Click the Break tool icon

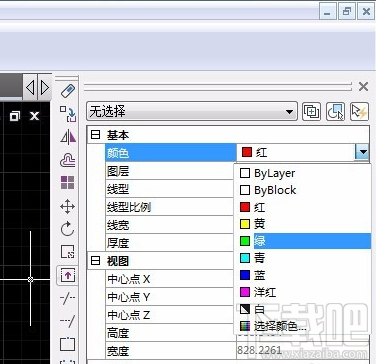pyautogui.click(x=68, y=344)
